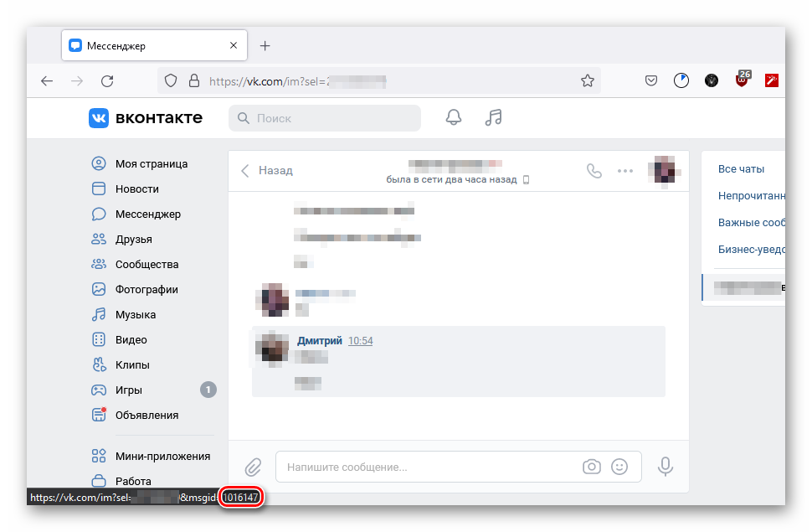Open notifications via the bell icon
Screen dimensions: 812x532
(454, 117)
